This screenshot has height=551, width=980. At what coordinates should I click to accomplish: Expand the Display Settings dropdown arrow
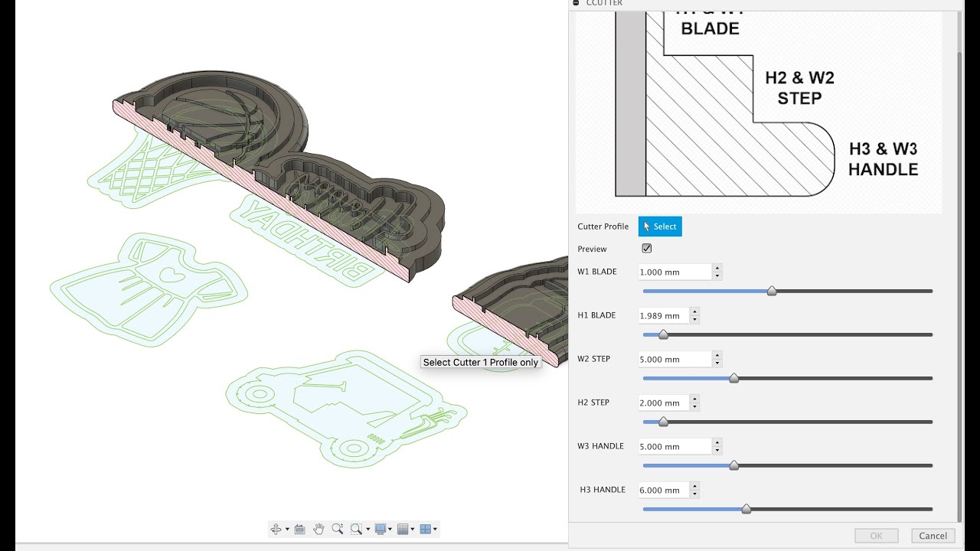click(390, 529)
